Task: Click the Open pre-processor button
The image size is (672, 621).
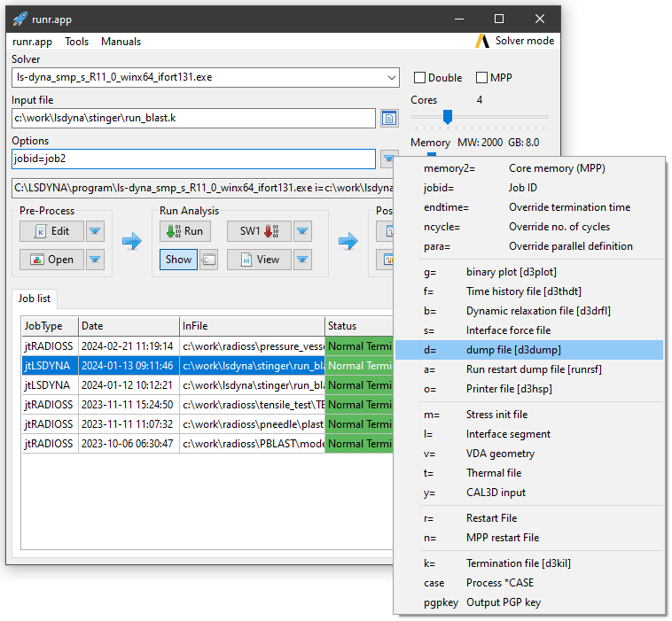Action: [51, 260]
